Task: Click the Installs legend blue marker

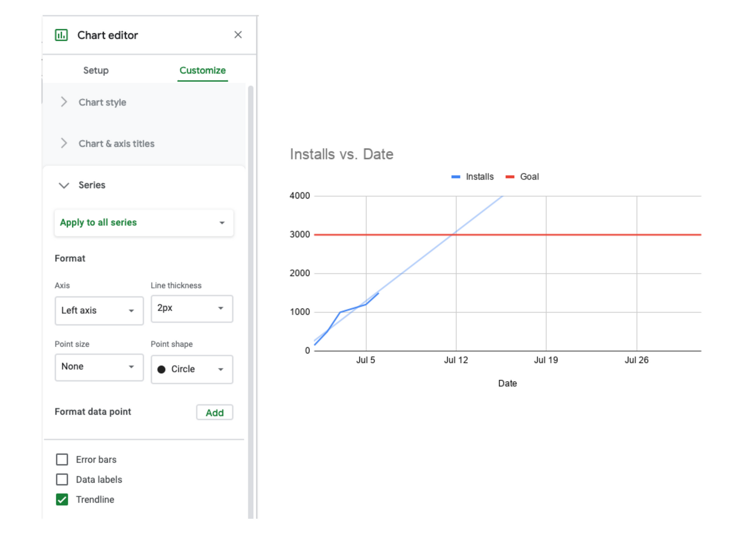Action: point(455,177)
